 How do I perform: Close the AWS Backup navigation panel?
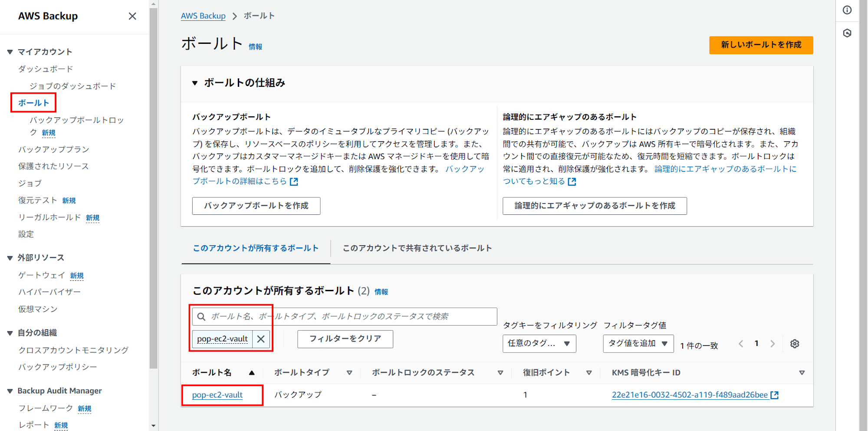click(132, 16)
